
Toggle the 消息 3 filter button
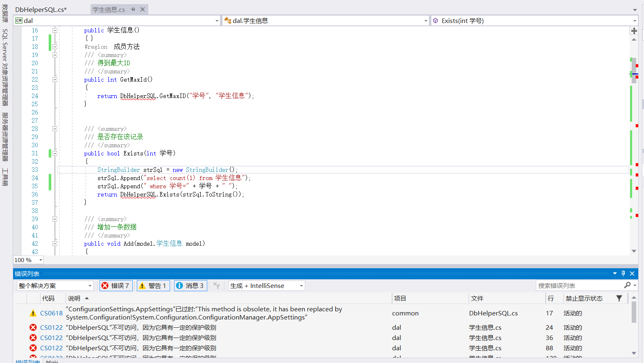[190, 285]
